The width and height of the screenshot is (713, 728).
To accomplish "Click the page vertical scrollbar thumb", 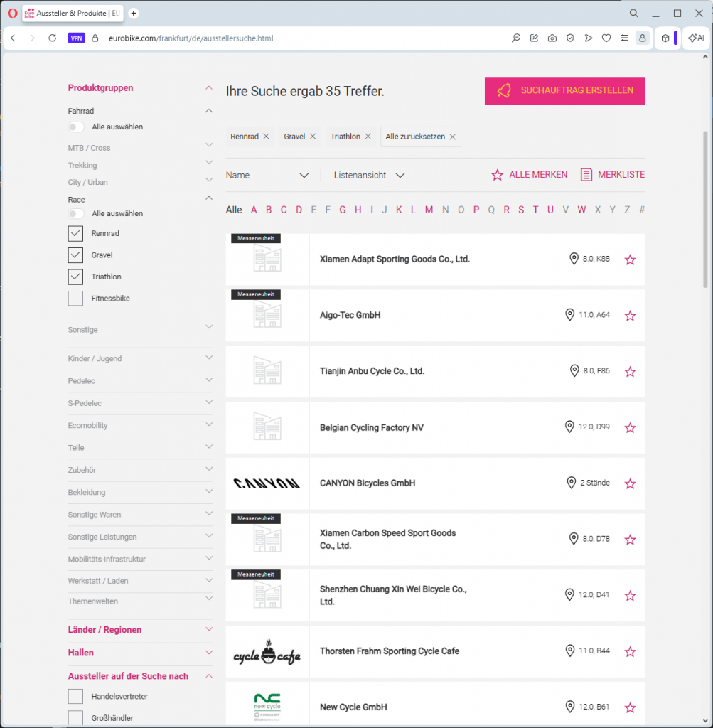I will click(x=705, y=209).
